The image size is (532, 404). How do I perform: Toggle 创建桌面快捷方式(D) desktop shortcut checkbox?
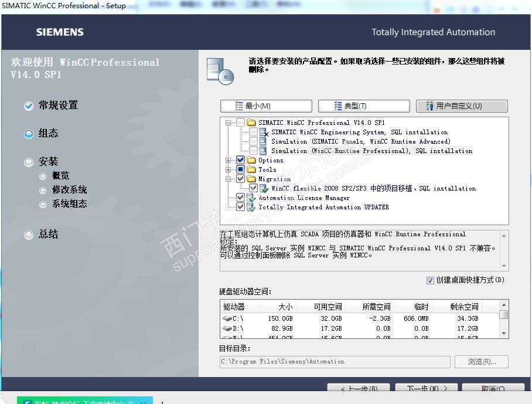point(430,280)
